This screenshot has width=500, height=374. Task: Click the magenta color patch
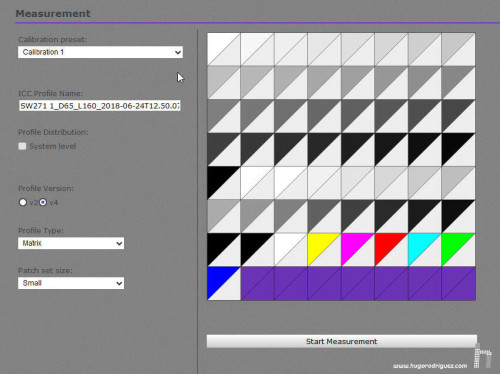(x=358, y=250)
